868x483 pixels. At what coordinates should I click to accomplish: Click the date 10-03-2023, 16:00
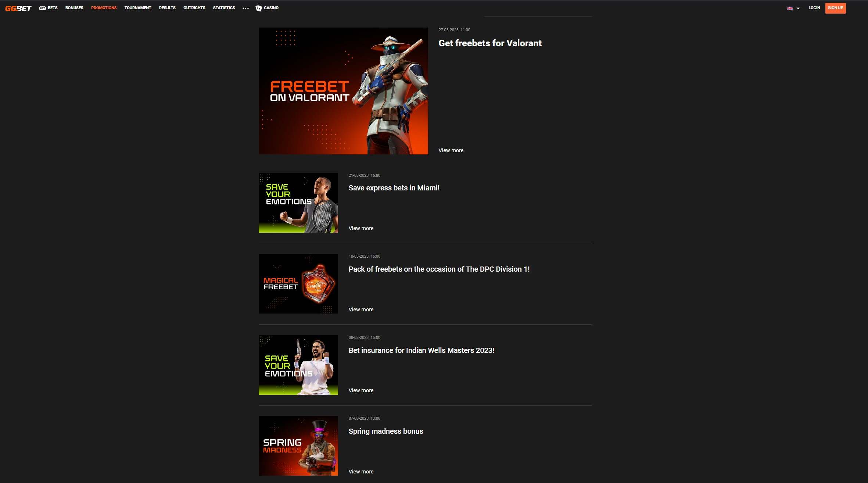[364, 256]
